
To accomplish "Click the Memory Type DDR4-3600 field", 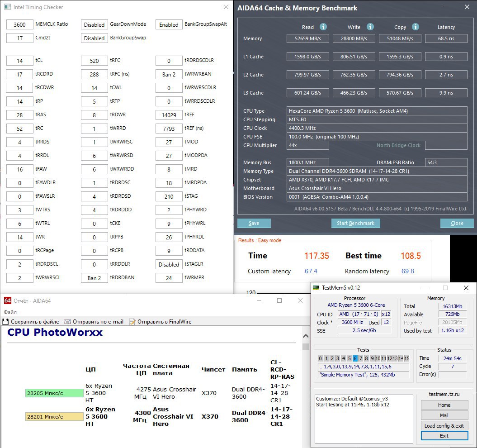I will (x=377, y=171).
